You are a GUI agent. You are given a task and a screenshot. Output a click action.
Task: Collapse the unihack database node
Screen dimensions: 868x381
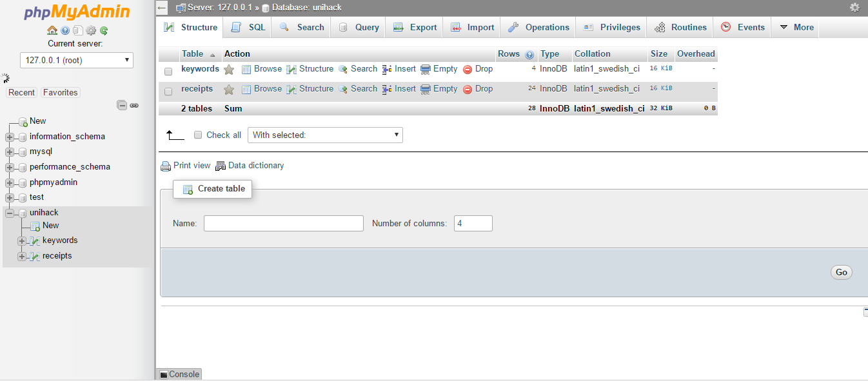(9, 213)
